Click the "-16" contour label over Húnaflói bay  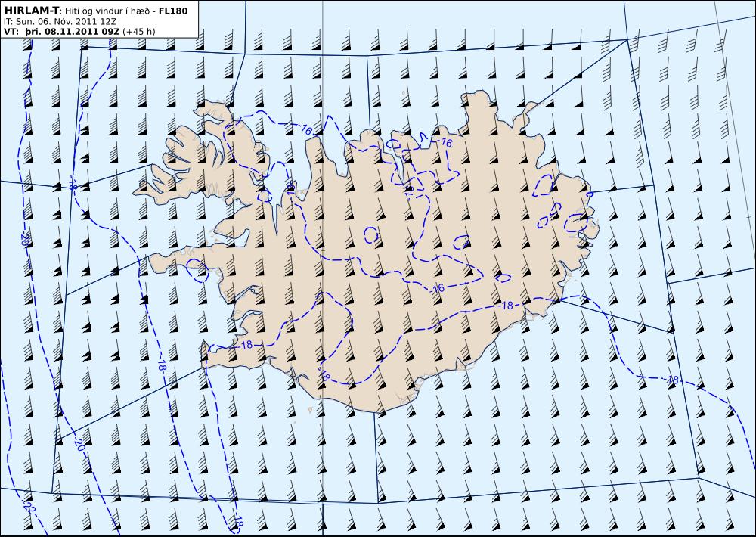tap(305, 129)
